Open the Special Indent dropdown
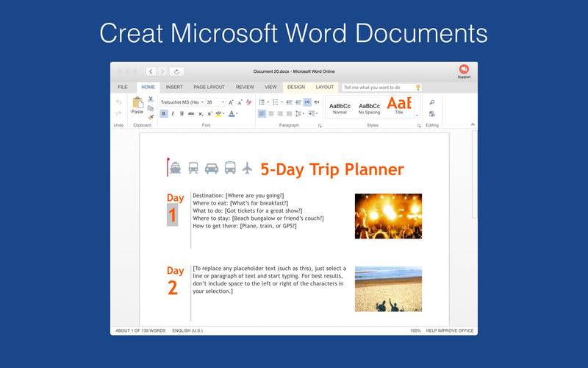This screenshot has height=368, width=588. click(x=313, y=113)
